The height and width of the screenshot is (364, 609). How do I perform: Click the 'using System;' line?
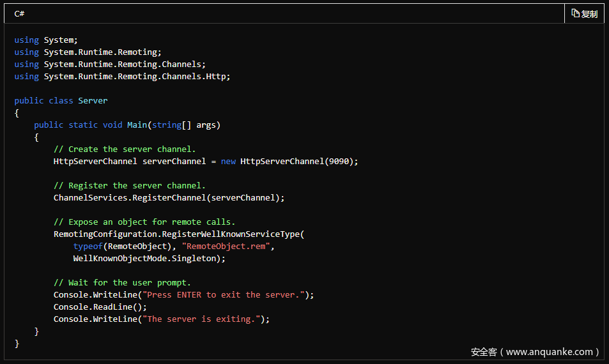pos(46,40)
